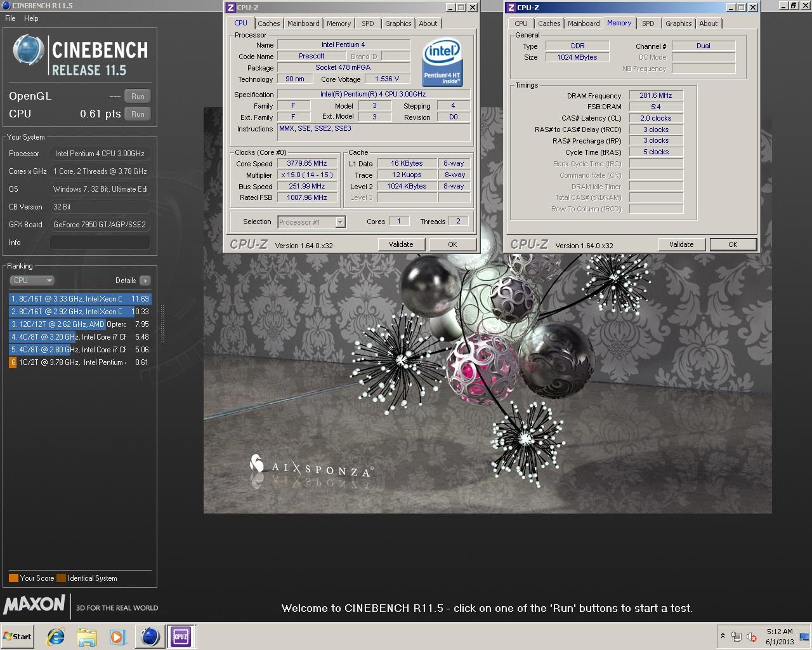Show hidden system tray icons
812x650 pixels.
tap(723, 636)
